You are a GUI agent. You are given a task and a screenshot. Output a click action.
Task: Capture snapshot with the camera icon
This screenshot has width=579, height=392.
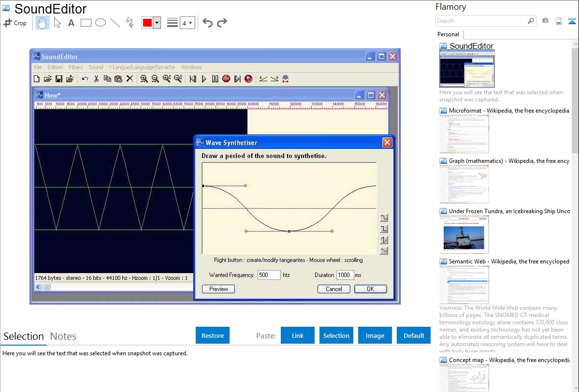coord(545,21)
